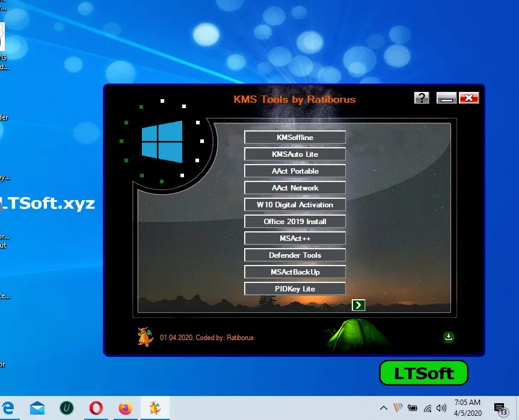Open Microsoft Edge from the taskbar

pyautogui.click(x=8, y=408)
